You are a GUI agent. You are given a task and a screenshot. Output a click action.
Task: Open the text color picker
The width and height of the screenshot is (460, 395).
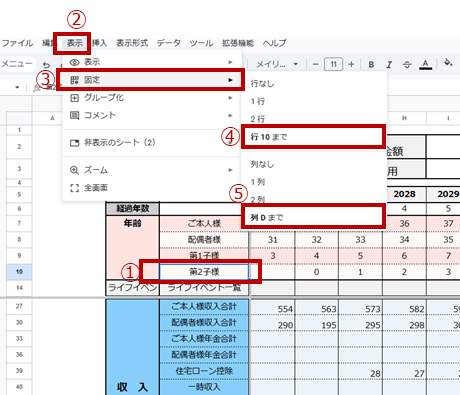[x=425, y=64]
